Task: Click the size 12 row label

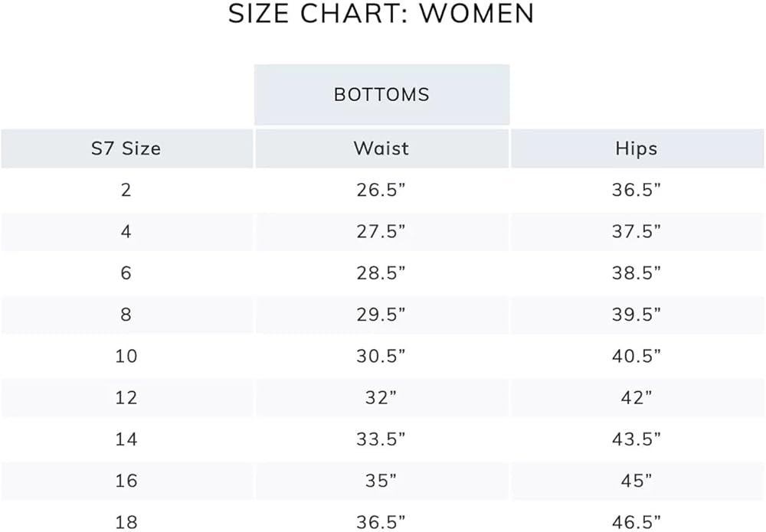Action: click(x=126, y=397)
